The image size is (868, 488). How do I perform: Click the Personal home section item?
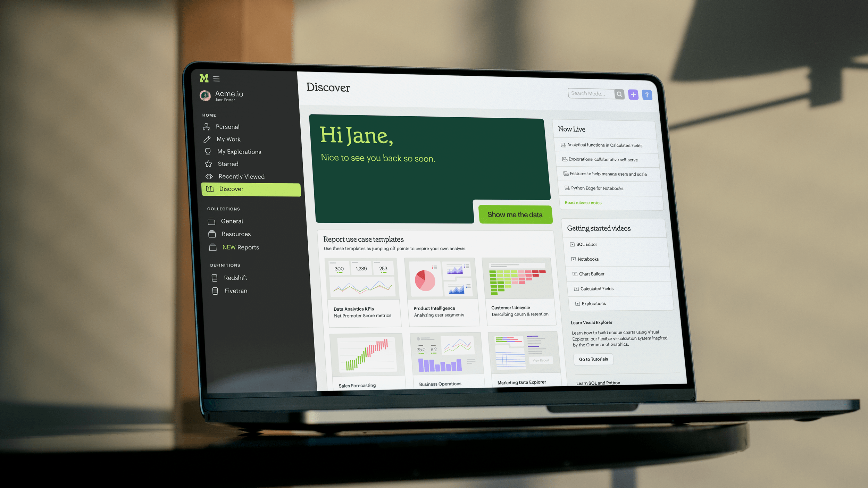pyautogui.click(x=227, y=126)
